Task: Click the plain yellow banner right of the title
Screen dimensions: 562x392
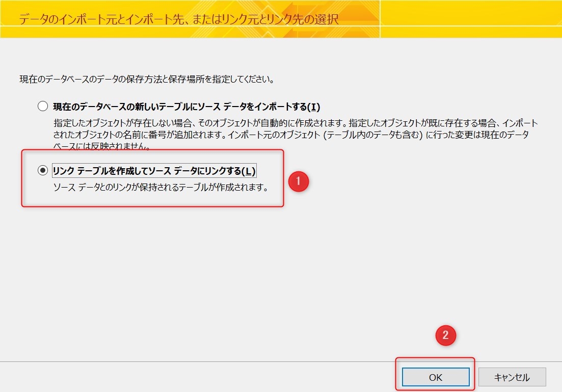Action: (469, 19)
